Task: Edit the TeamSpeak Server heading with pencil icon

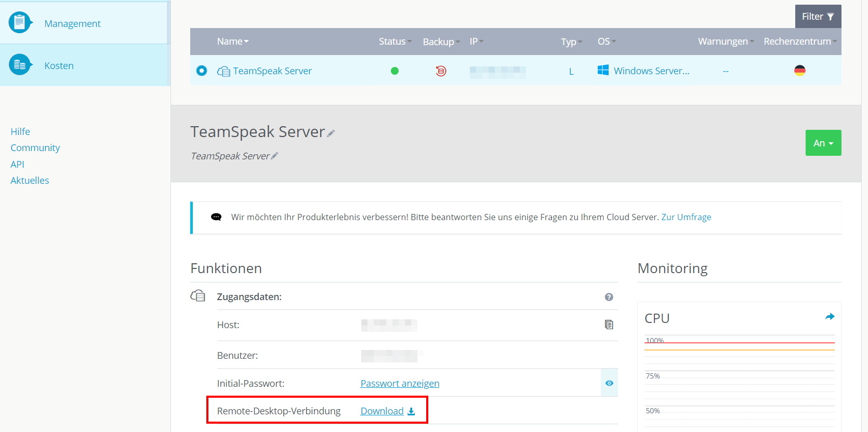Action: [x=331, y=133]
